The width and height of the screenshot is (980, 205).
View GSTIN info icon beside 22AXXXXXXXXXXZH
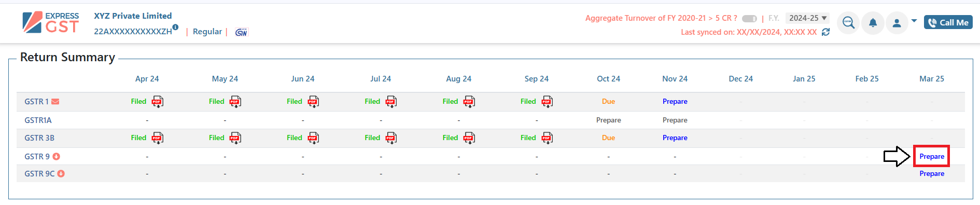point(175,27)
